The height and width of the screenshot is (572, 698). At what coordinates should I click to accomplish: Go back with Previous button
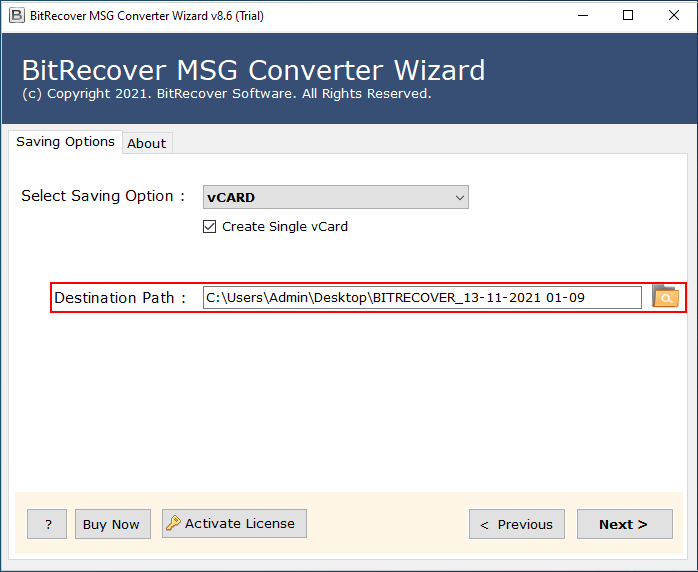(x=517, y=524)
